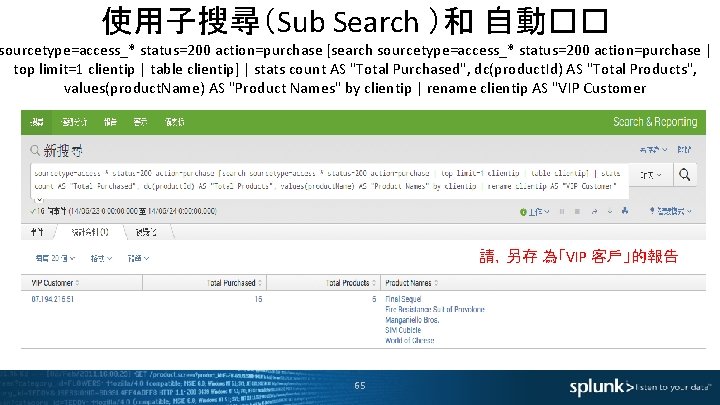Click the Manganiello Bros. product name
The image size is (720, 405).
coord(412,320)
